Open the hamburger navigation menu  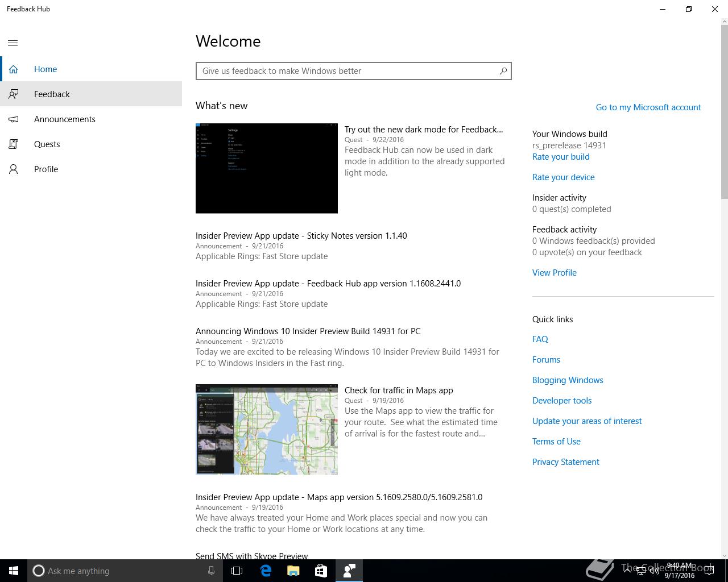click(13, 43)
